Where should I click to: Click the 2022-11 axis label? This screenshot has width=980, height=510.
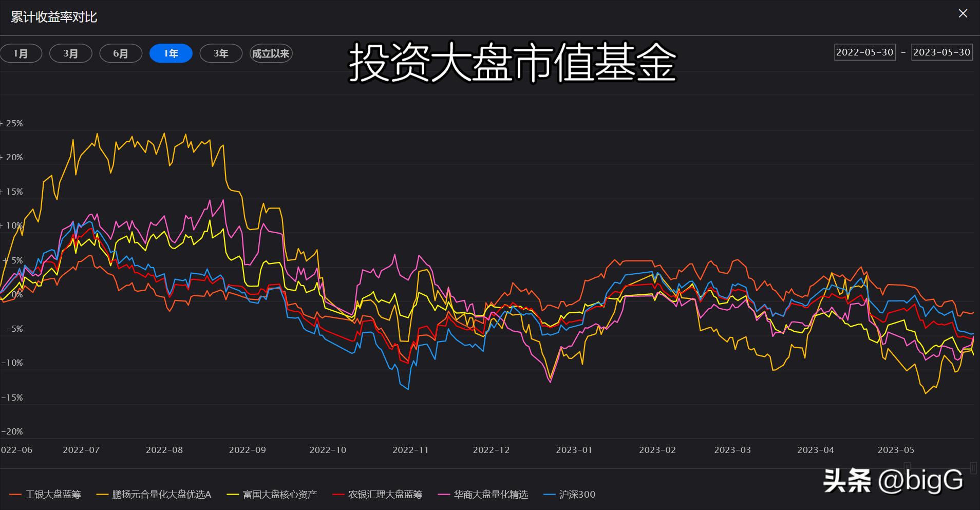click(409, 450)
